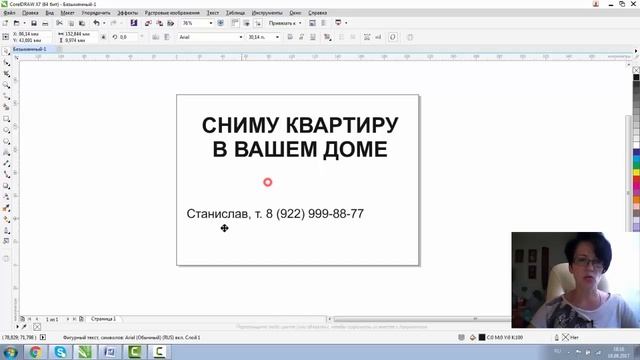Open Chrome from the taskbar
640x360 pixels.
(36, 352)
